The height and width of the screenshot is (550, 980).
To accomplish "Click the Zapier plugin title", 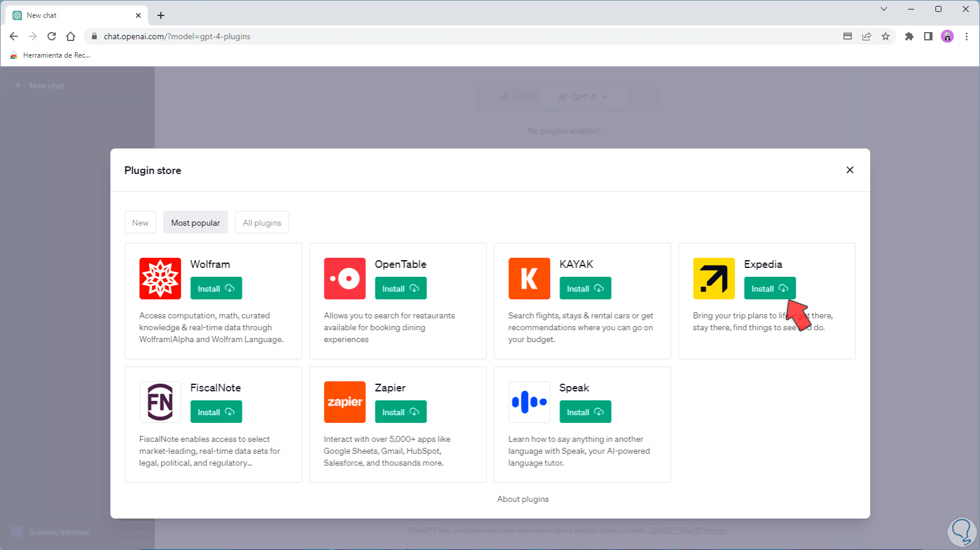I will (x=390, y=388).
